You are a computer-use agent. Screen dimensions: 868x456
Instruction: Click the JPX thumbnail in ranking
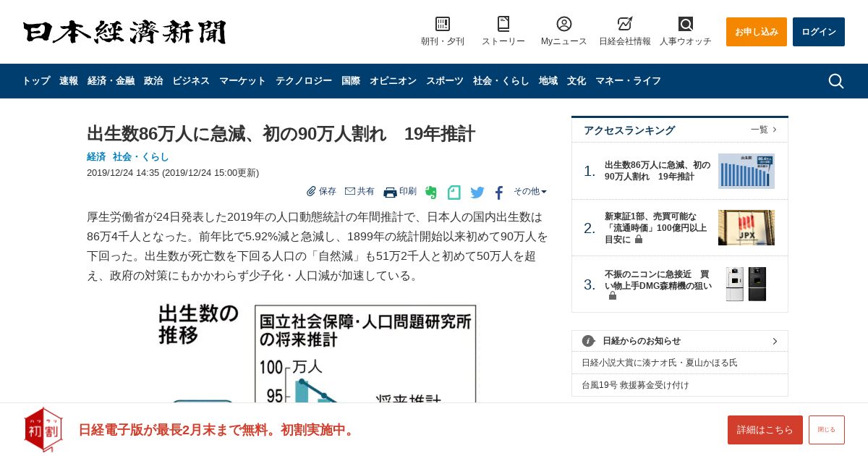click(746, 228)
